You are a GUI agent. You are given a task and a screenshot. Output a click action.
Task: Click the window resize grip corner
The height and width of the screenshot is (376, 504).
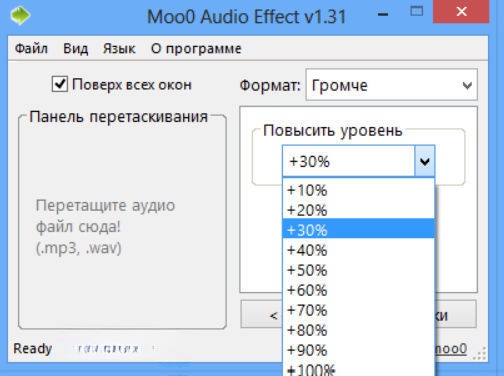pos(480,354)
